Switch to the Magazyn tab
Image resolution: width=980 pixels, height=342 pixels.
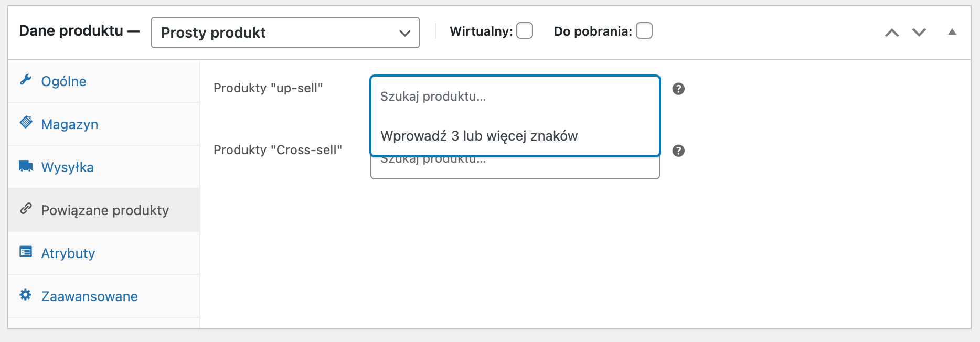pos(69,124)
